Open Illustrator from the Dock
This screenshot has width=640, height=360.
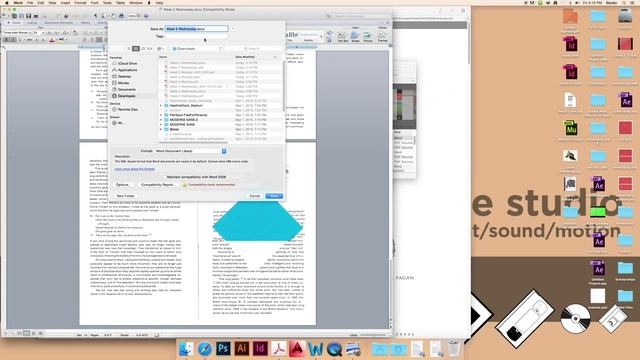click(x=242, y=349)
